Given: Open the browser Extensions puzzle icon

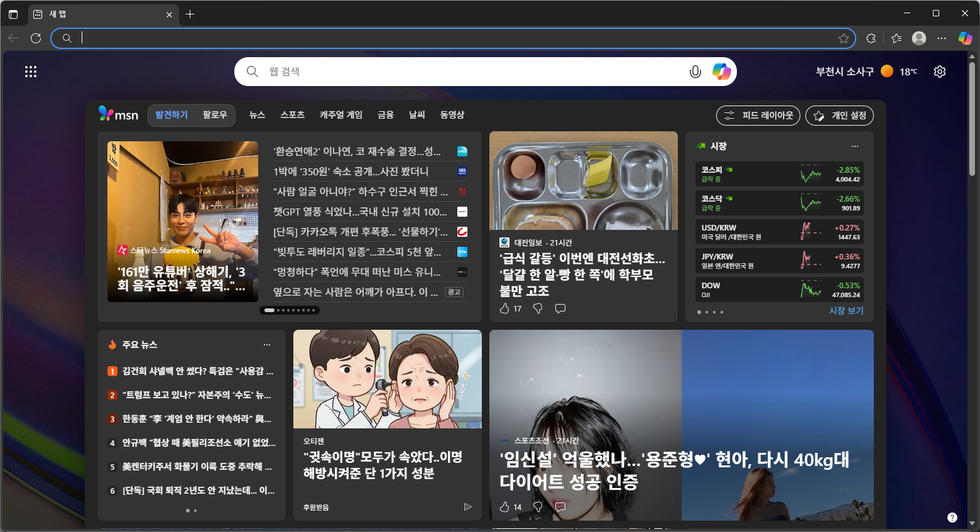Looking at the screenshot, I should coord(871,38).
